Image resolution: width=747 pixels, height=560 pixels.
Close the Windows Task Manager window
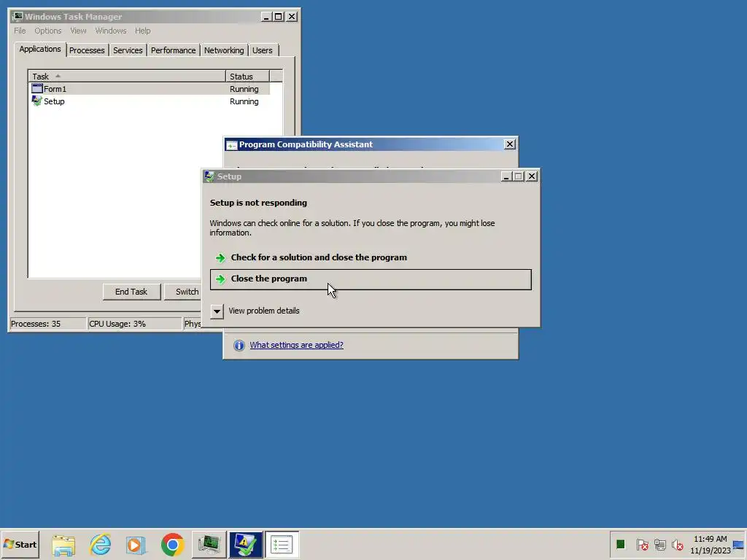(x=292, y=17)
